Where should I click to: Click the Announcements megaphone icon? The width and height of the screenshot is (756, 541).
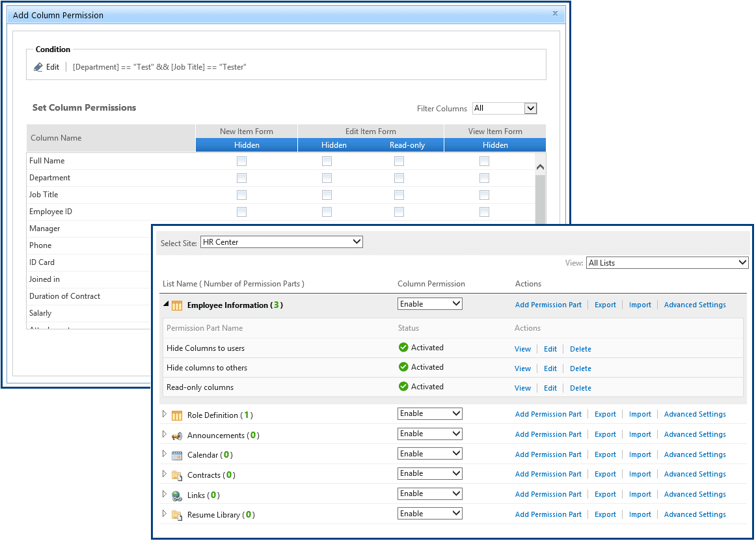point(177,436)
